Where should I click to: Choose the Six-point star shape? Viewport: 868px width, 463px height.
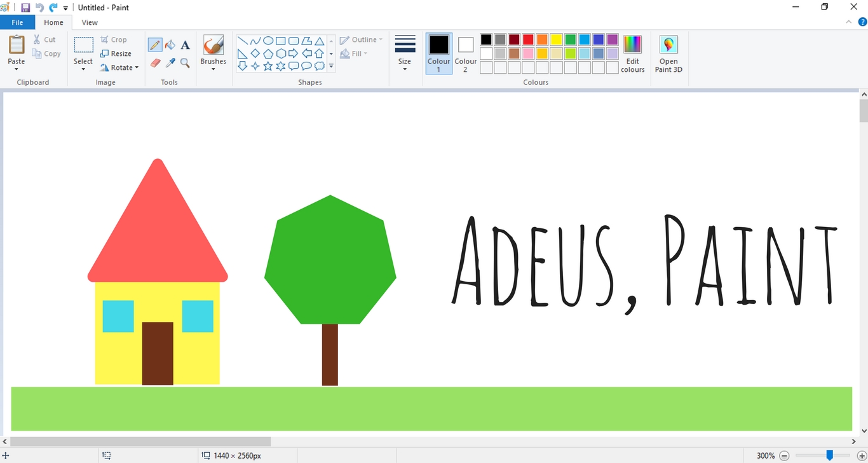click(x=281, y=66)
